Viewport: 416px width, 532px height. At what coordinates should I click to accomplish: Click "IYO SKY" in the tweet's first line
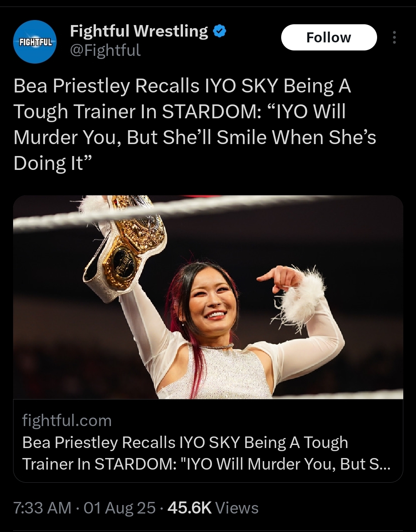tap(241, 86)
